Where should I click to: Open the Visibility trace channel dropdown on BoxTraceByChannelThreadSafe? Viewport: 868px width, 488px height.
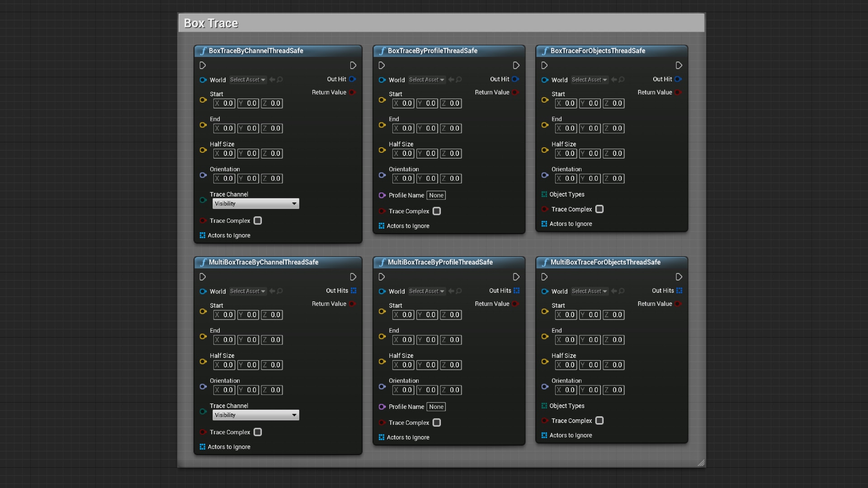(255, 203)
